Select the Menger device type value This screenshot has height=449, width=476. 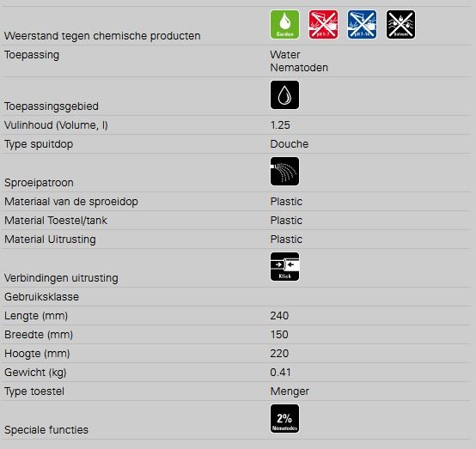[290, 391]
